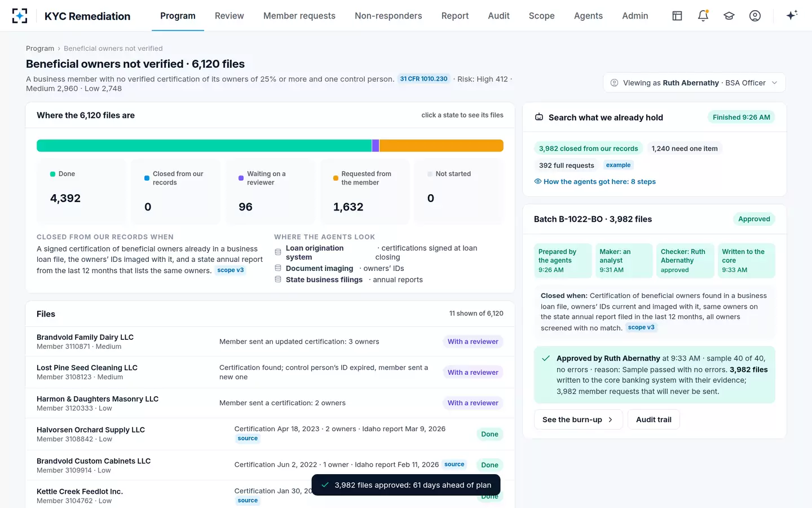812x508 pixels.
Task: Open the notifications bell
Action: [x=703, y=16]
